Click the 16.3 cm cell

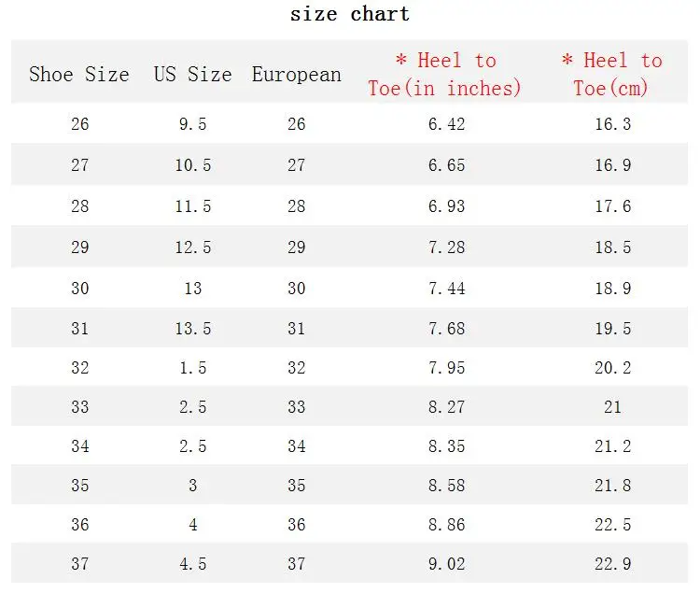coord(612,124)
